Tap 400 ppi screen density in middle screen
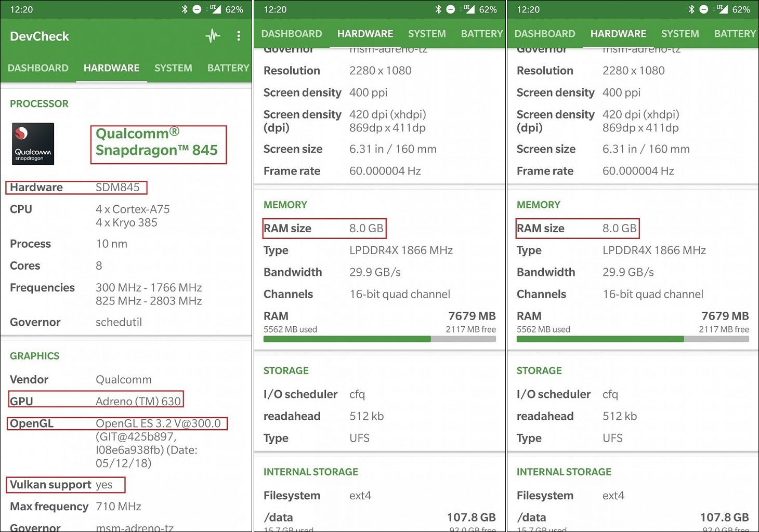The height and width of the screenshot is (532, 759). [368, 92]
